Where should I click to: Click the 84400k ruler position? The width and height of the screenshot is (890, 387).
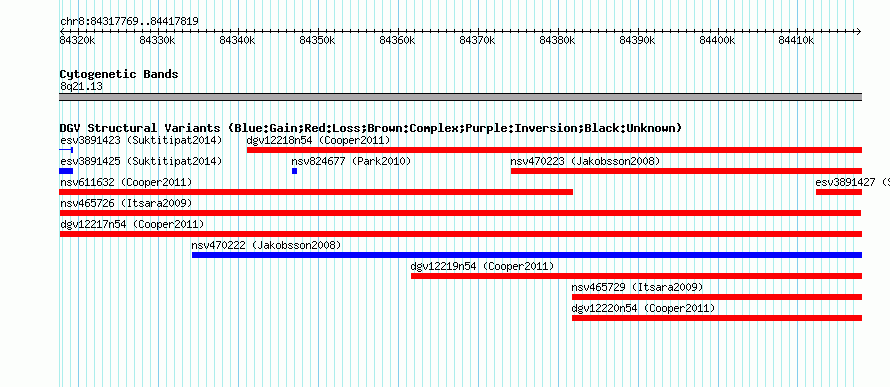tap(717, 40)
